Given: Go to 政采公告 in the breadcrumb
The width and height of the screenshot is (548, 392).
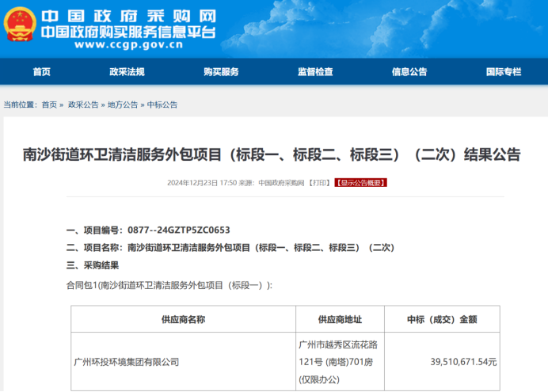Looking at the screenshot, I should (83, 105).
